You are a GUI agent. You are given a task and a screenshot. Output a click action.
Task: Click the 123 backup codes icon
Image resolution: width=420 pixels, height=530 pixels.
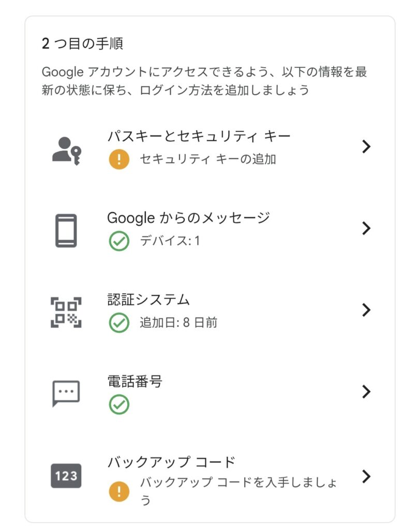66,476
